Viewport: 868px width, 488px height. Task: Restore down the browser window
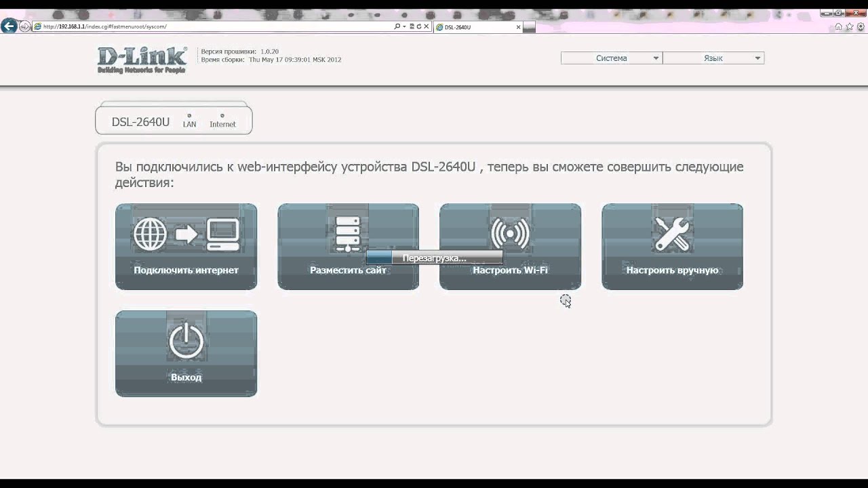pos(838,13)
